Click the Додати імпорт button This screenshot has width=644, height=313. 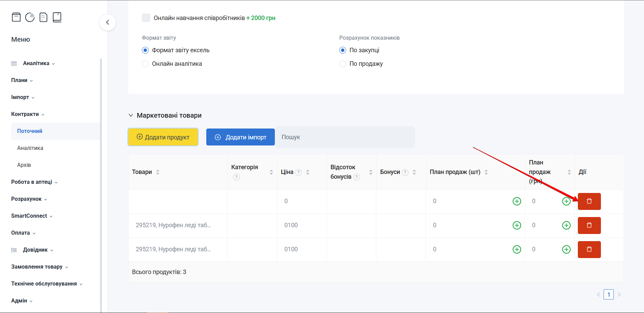[x=241, y=137]
